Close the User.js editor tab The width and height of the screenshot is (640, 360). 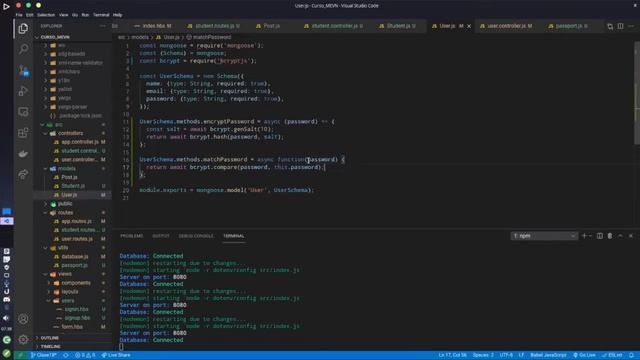[x=469, y=26]
